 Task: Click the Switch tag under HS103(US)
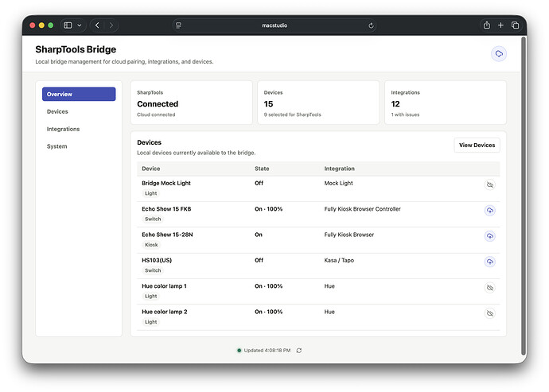[153, 270]
